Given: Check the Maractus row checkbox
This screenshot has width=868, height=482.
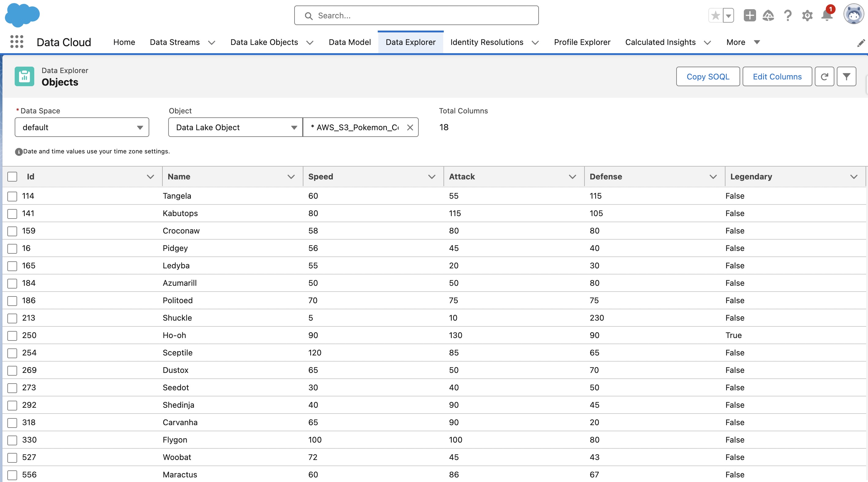Looking at the screenshot, I should tap(12, 475).
